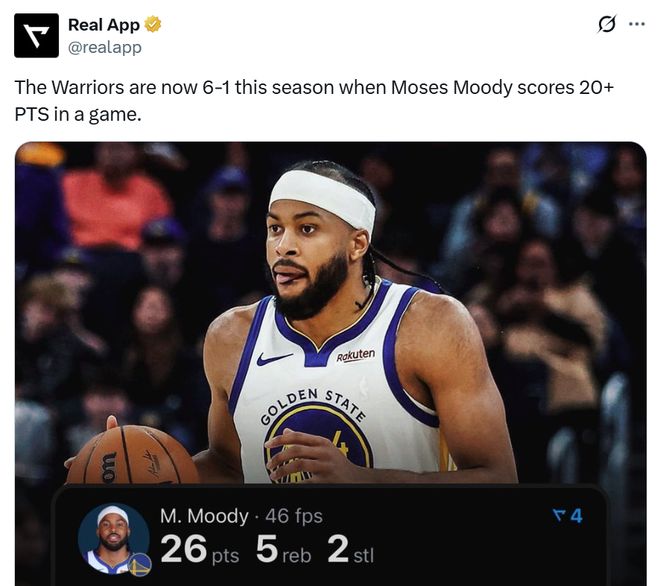Click the M. Moody circular headshot
The image size is (660, 586).
click(x=113, y=538)
